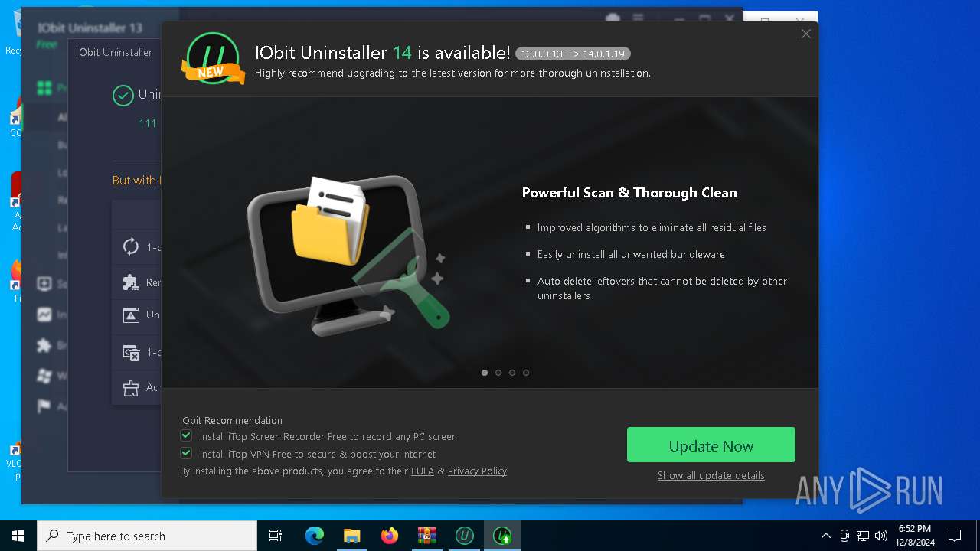The image size is (980, 551).
Task: Click the shredder row icon
Action: tap(131, 387)
